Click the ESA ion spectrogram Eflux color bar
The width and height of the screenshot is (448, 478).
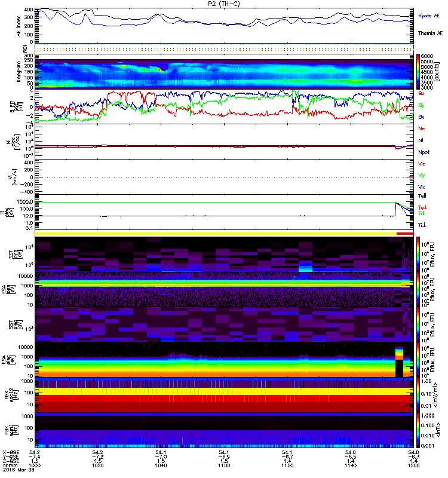click(x=418, y=289)
